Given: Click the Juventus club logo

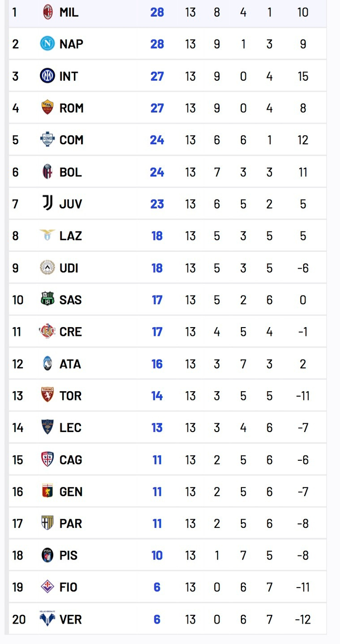Looking at the screenshot, I should click(x=48, y=203).
